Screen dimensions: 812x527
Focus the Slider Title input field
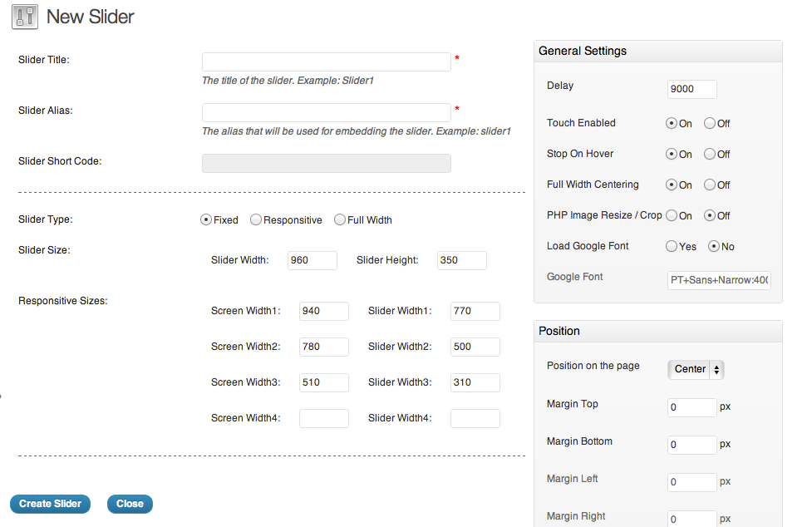click(327, 62)
